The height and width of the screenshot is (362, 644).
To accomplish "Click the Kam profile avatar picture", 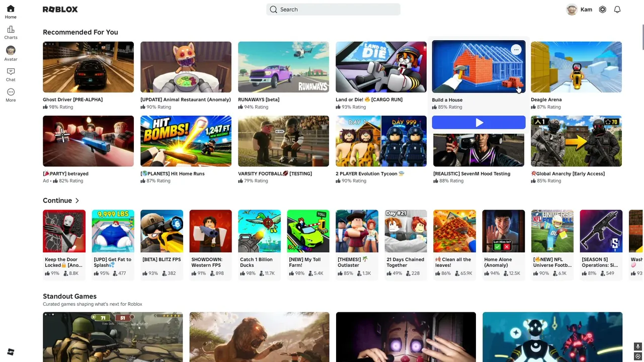I will pyautogui.click(x=572, y=10).
